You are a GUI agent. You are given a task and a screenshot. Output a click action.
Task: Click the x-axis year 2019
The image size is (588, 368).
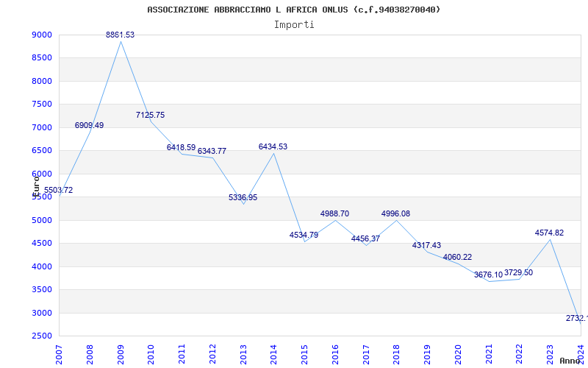[x=428, y=355]
